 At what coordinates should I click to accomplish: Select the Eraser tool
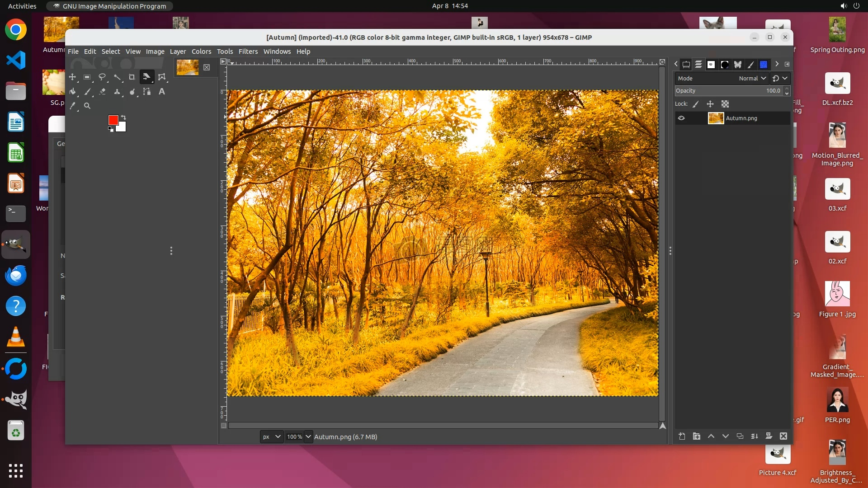[x=102, y=92]
